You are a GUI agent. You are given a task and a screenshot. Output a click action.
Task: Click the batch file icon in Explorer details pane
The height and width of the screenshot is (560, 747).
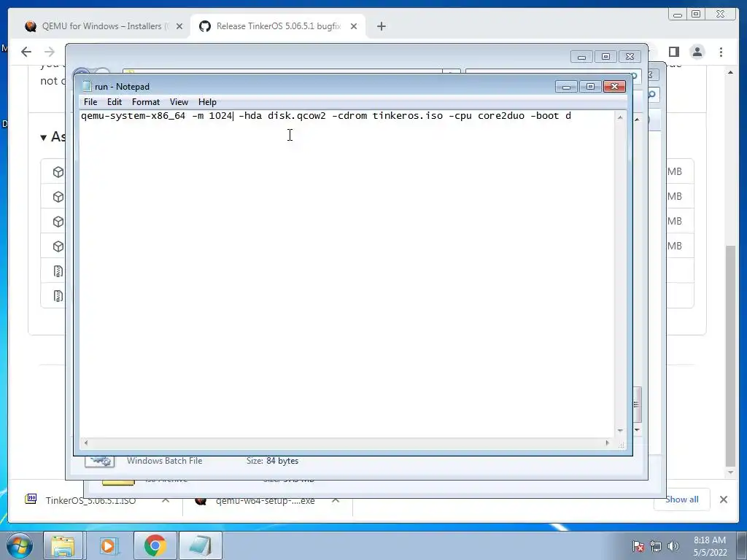click(99, 461)
